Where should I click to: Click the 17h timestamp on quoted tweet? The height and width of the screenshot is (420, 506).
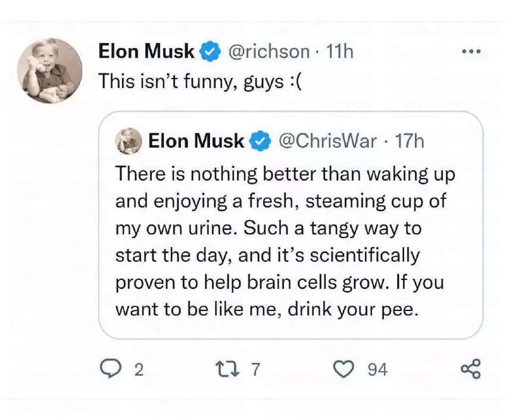coord(410,141)
